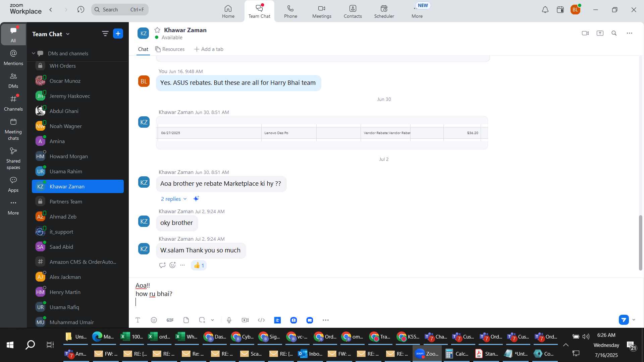The width and height of the screenshot is (644, 362).
Task: Open the calendar icon in title bar
Action: click(560, 10)
